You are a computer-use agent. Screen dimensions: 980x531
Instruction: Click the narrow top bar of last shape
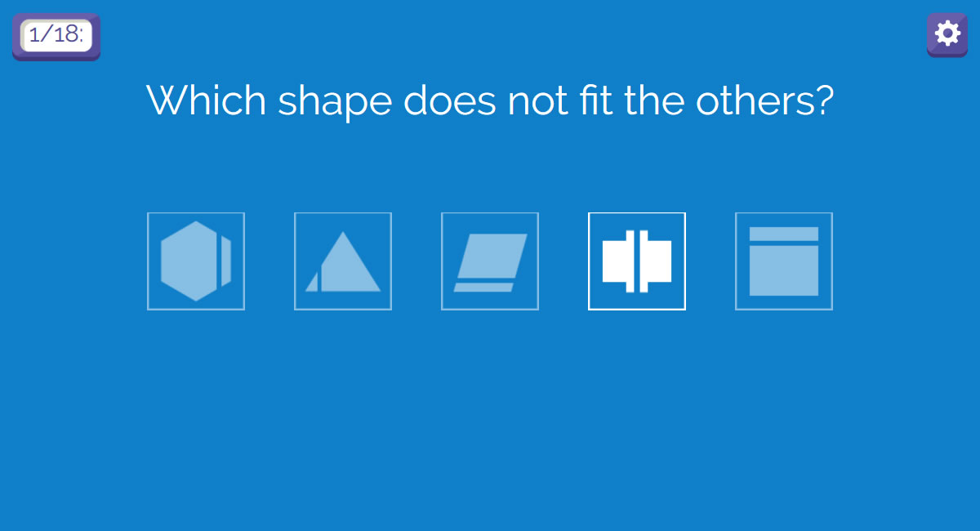pyautogui.click(x=784, y=234)
